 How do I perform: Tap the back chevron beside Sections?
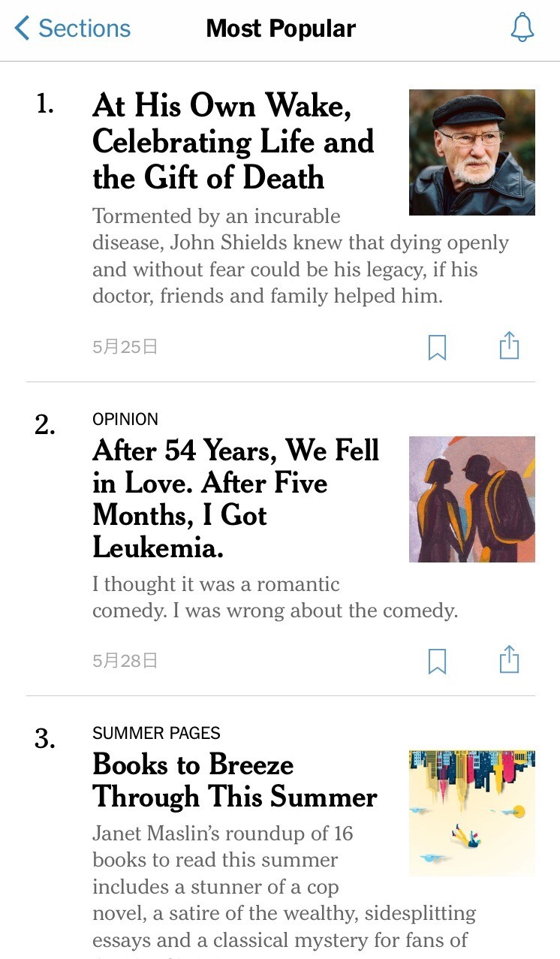coord(23,29)
